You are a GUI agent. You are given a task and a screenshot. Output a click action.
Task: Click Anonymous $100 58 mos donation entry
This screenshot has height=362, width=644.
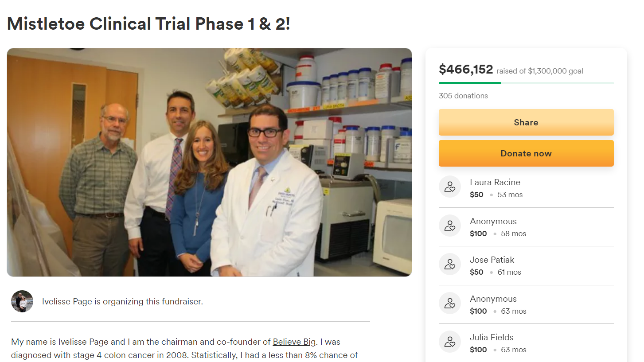[526, 227]
